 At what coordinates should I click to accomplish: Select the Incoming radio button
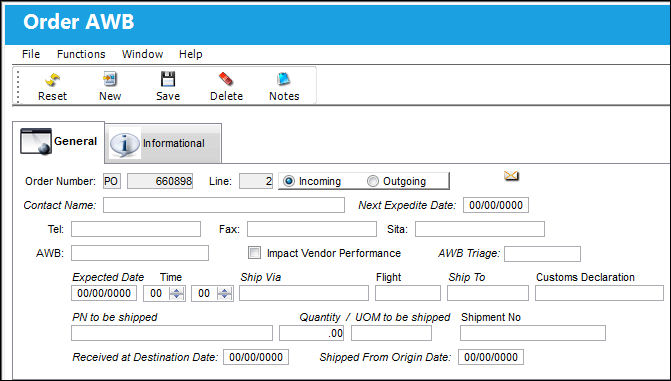click(x=289, y=181)
